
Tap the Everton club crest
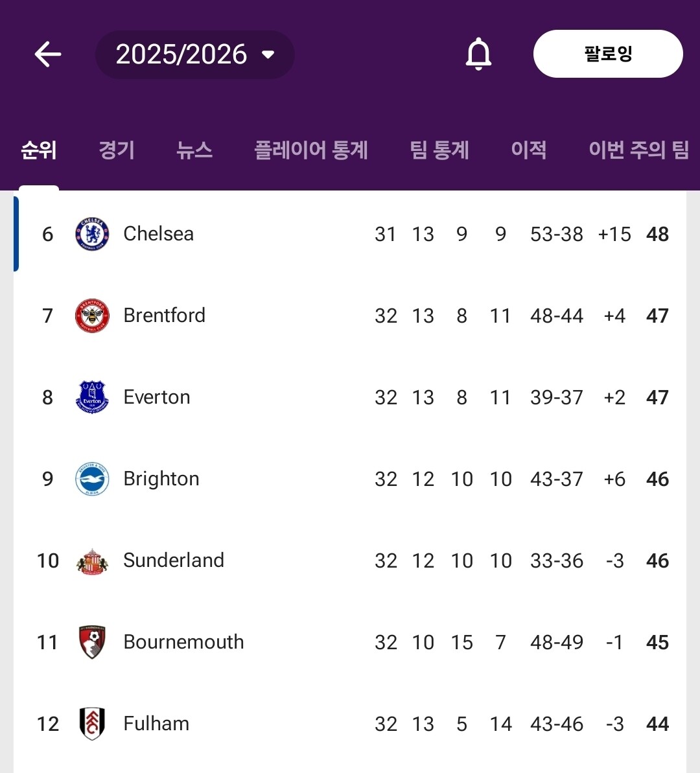pos(92,397)
